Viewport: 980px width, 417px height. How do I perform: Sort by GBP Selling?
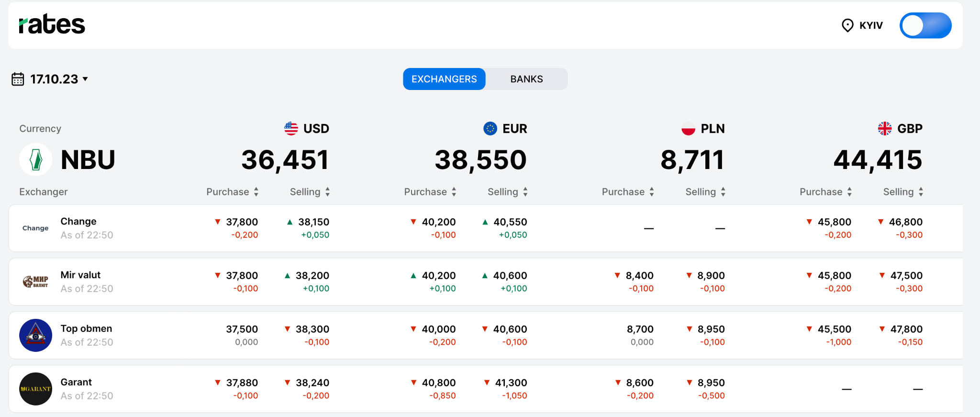pos(903,192)
